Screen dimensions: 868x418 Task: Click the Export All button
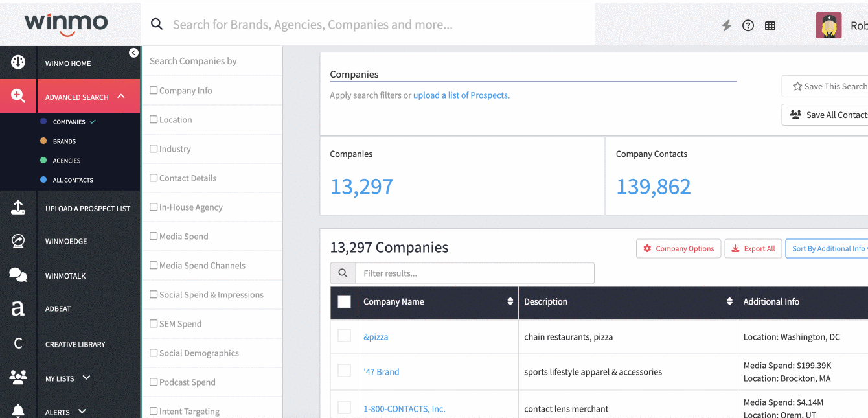click(753, 248)
